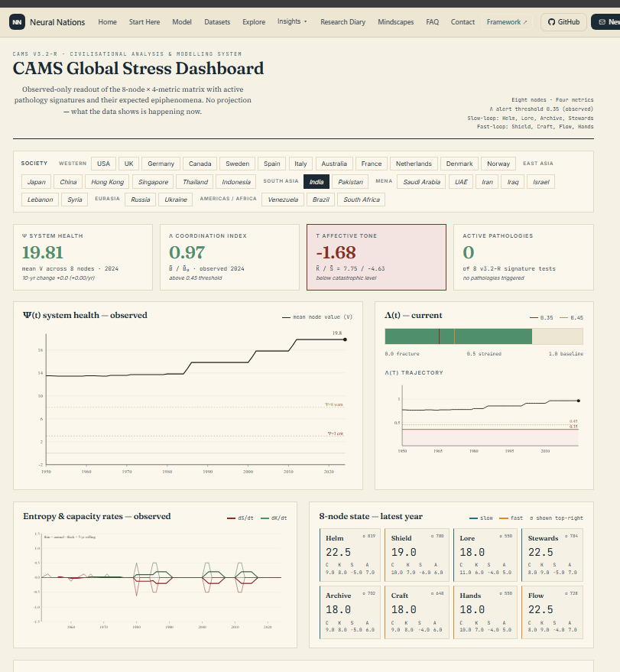The height and width of the screenshot is (672, 620).
Task: Click the Affective Tone -1.68 card
Action: coord(376,257)
